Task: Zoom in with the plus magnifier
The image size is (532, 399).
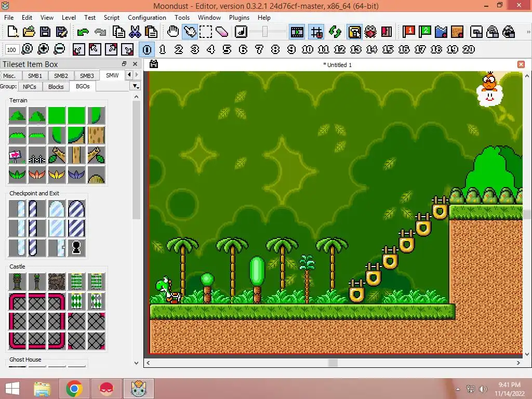Action: 43,49
